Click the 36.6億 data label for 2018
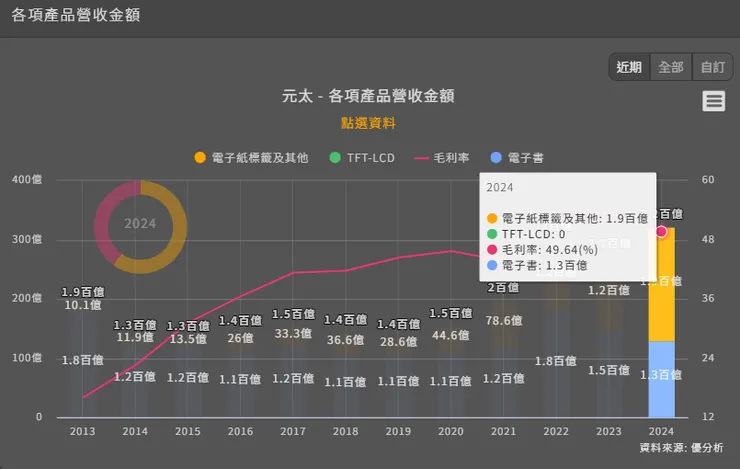The width and height of the screenshot is (740, 469). coord(345,340)
